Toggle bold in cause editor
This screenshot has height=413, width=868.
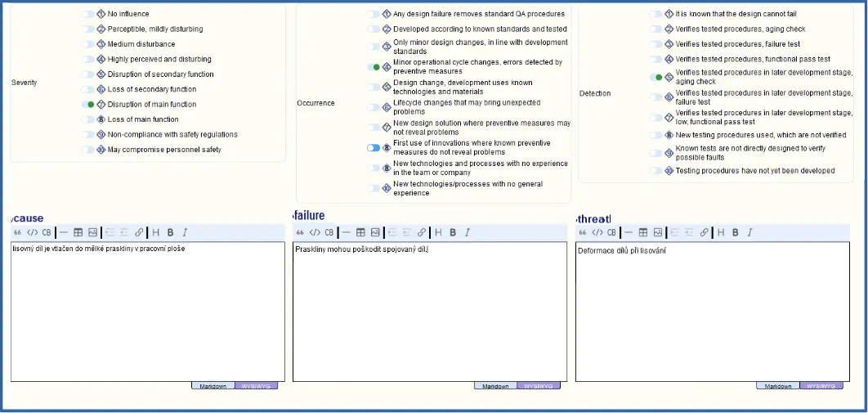[171, 232]
